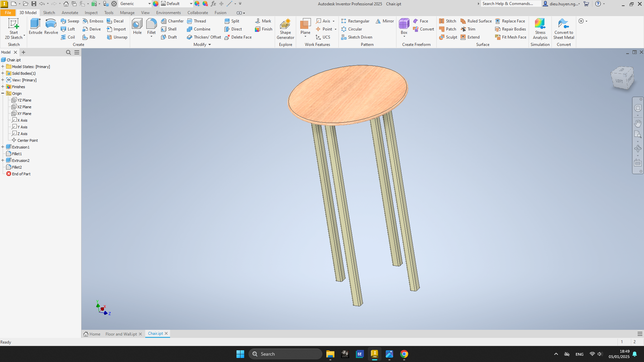644x362 pixels.
Task: Select the Decal tool
Action: [115, 21]
